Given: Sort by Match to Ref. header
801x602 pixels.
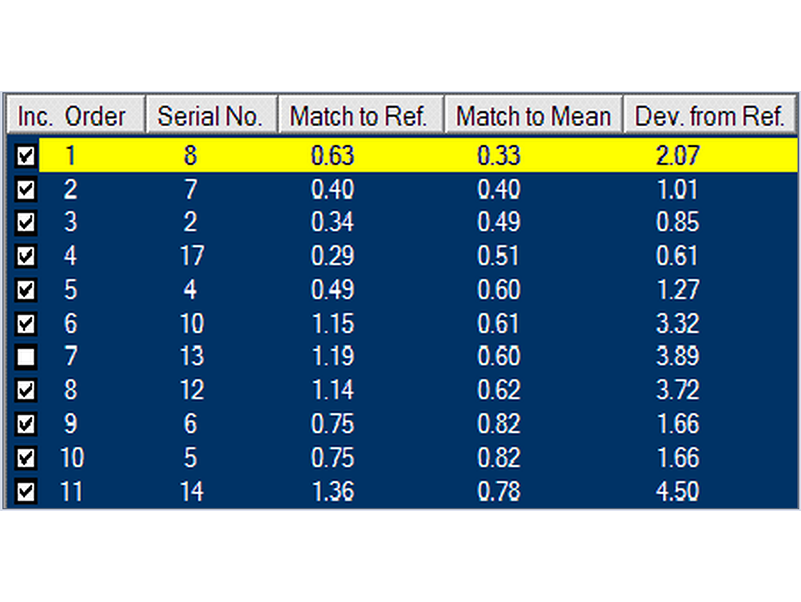Looking at the screenshot, I should (x=359, y=116).
